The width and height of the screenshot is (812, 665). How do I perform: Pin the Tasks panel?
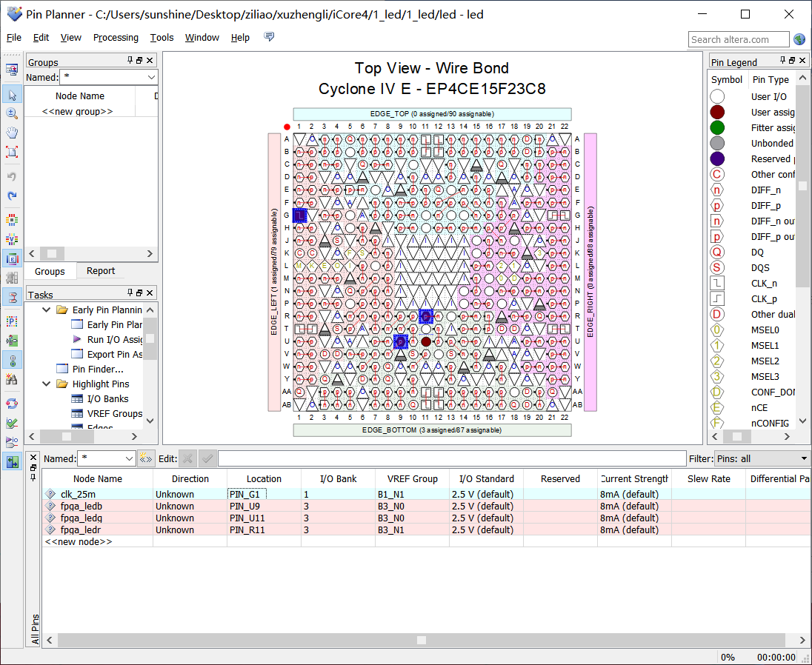(x=130, y=293)
